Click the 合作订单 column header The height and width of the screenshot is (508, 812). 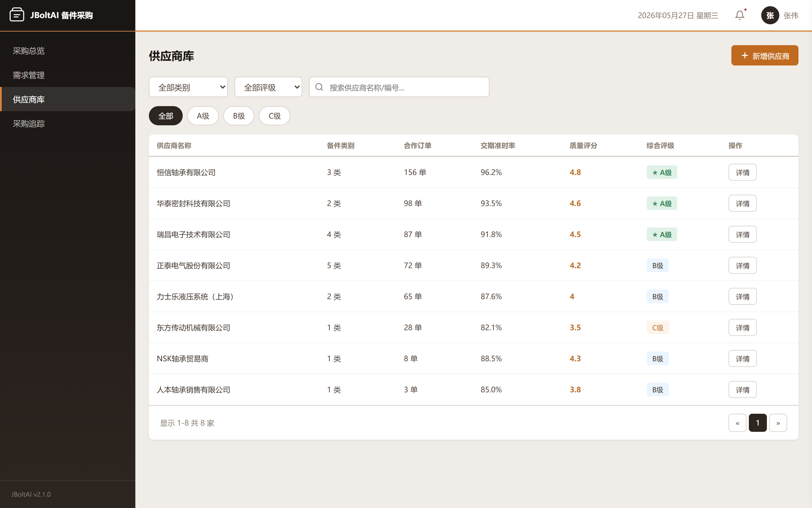click(417, 145)
